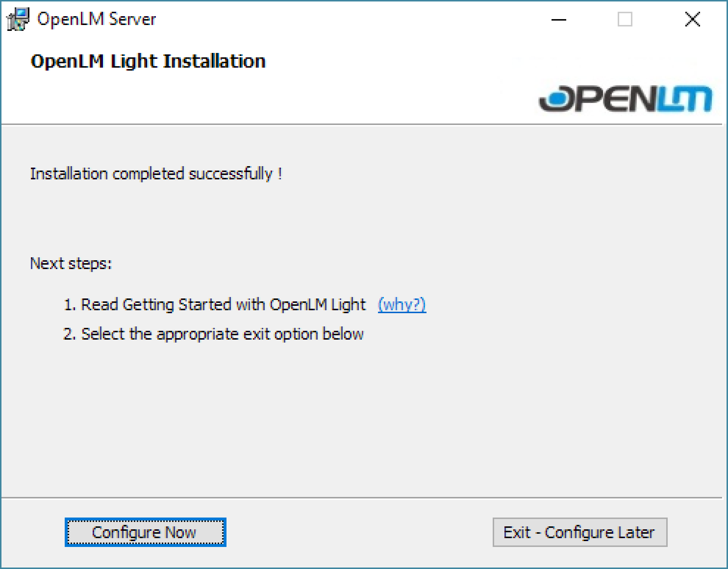This screenshot has height=569, width=728.
Task: Click the step number 1 in the list
Action: pos(68,305)
